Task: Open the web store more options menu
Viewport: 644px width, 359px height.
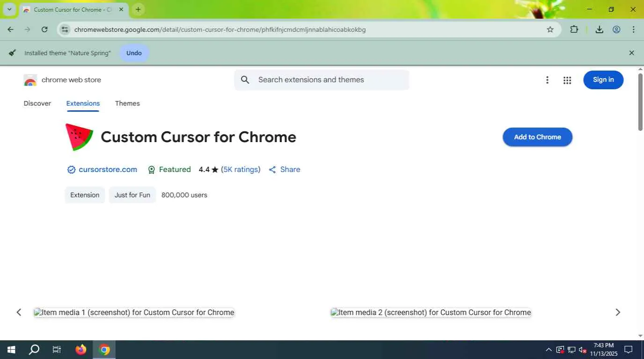Action: coord(547,80)
